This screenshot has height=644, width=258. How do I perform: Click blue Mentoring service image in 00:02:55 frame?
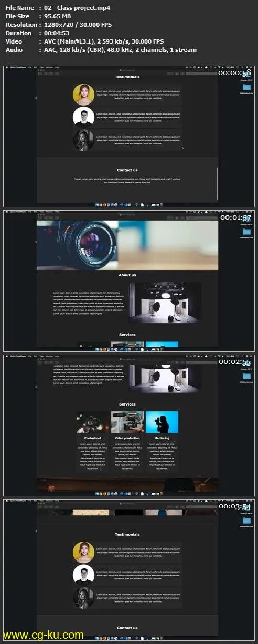tap(162, 422)
